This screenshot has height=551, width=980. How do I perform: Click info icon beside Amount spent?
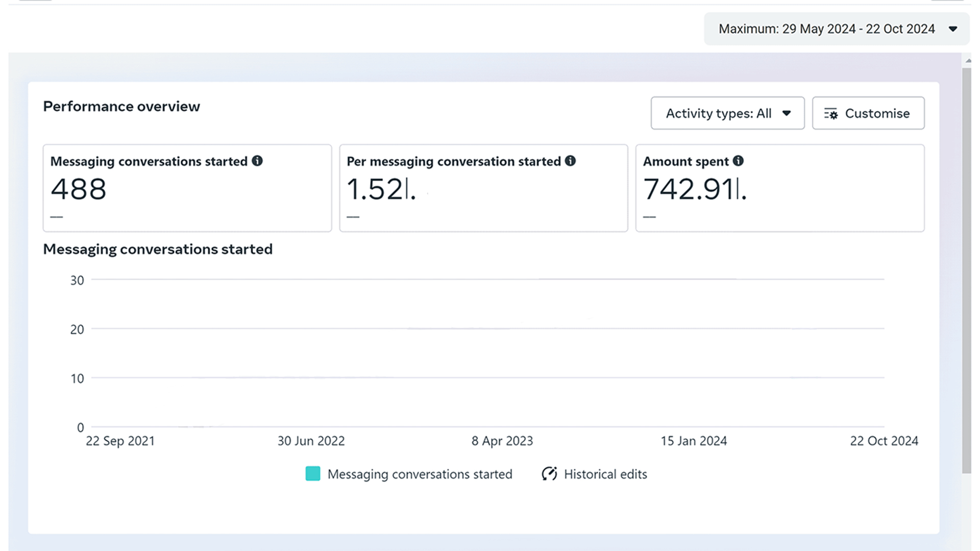coord(738,161)
